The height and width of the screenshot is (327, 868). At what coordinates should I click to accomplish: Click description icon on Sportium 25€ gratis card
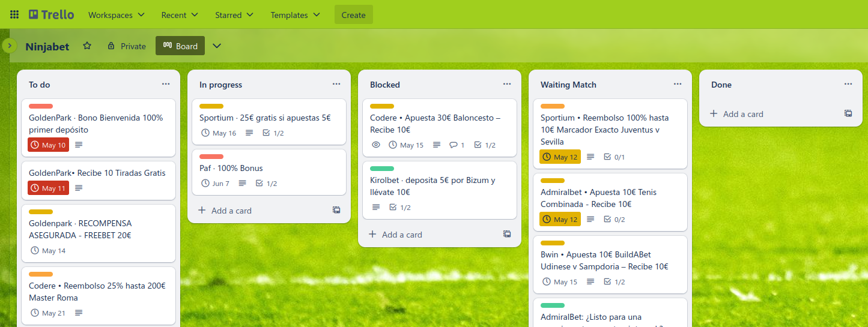pos(249,133)
